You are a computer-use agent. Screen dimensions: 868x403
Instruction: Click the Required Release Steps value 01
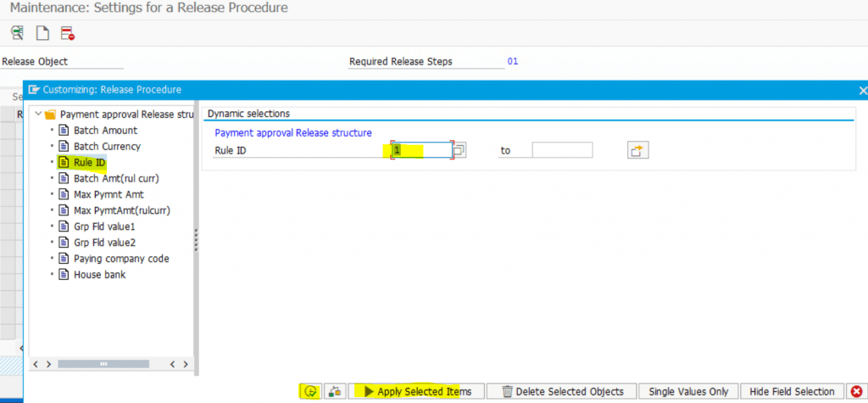pyautogui.click(x=513, y=61)
